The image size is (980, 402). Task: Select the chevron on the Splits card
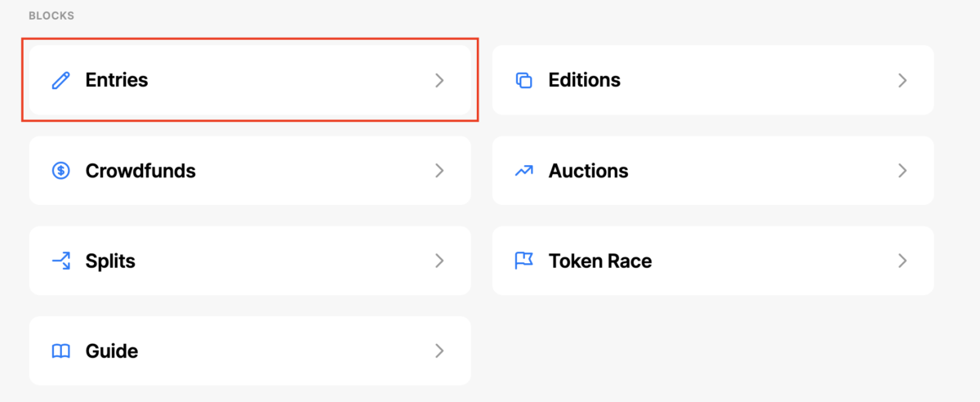(x=439, y=261)
